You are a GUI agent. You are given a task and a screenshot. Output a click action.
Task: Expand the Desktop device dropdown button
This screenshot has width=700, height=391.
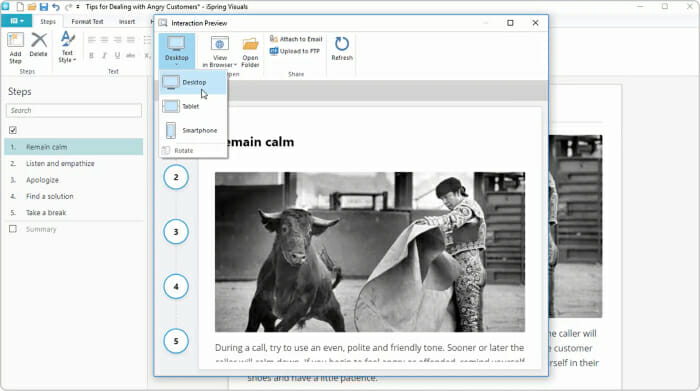(177, 50)
